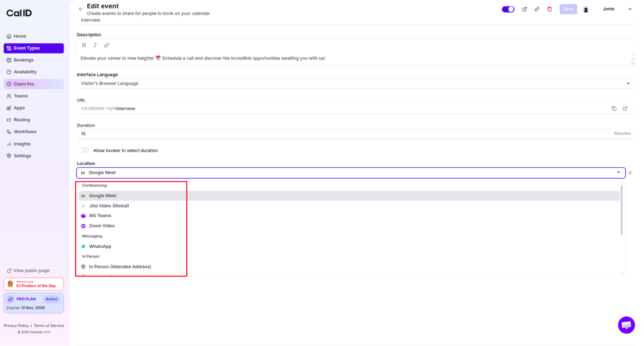644x346 pixels.
Task: Toggle the event enabled switch in header
Action: coord(508,9)
